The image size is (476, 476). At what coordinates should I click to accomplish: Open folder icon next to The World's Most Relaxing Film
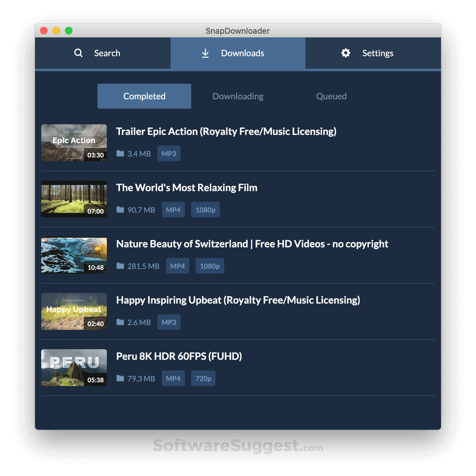pos(120,210)
